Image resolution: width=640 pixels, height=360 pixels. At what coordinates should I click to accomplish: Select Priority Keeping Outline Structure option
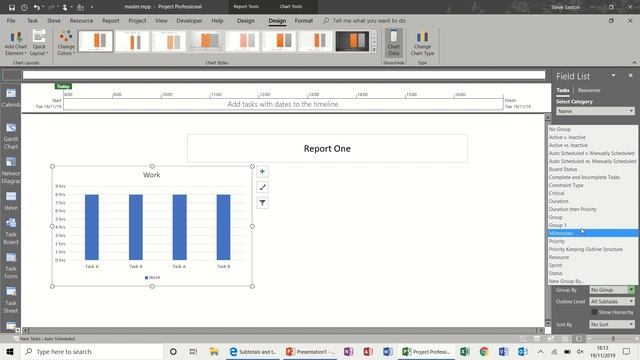pos(593,249)
